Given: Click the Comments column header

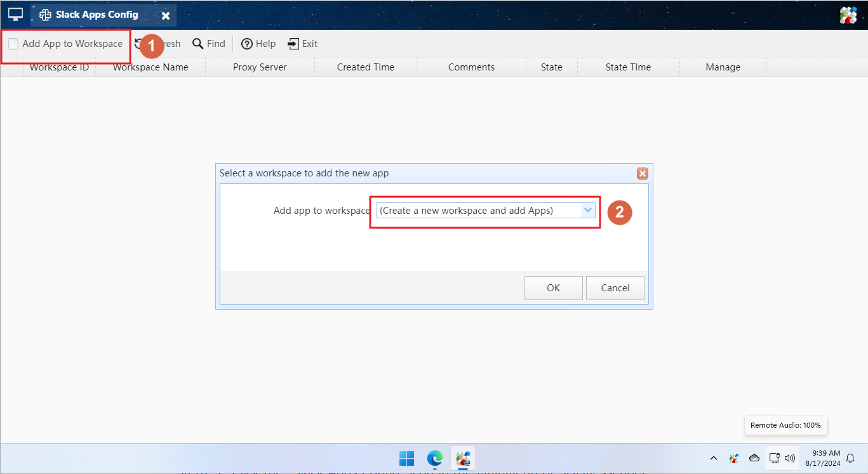Looking at the screenshot, I should pos(471,67).
